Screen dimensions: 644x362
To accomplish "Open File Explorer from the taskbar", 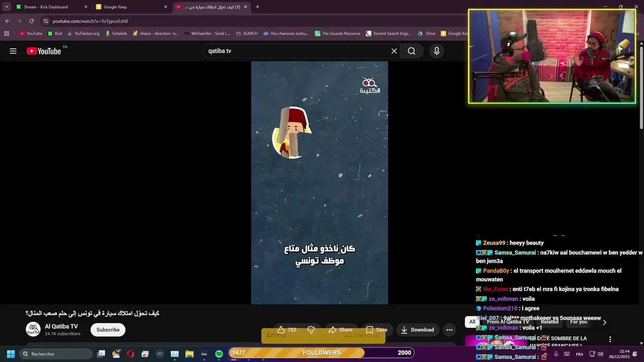I will click(x=189, y=354).
